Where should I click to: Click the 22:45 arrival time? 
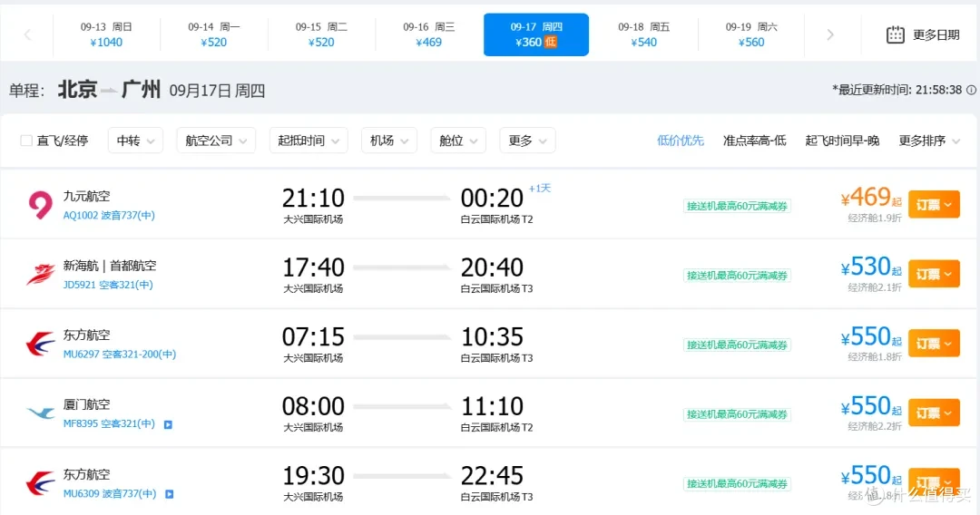[492, 476]
